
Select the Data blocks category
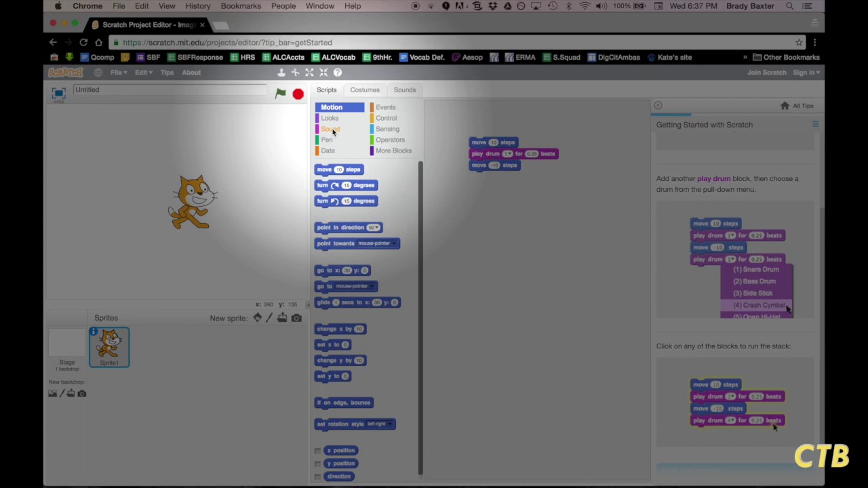328,150
